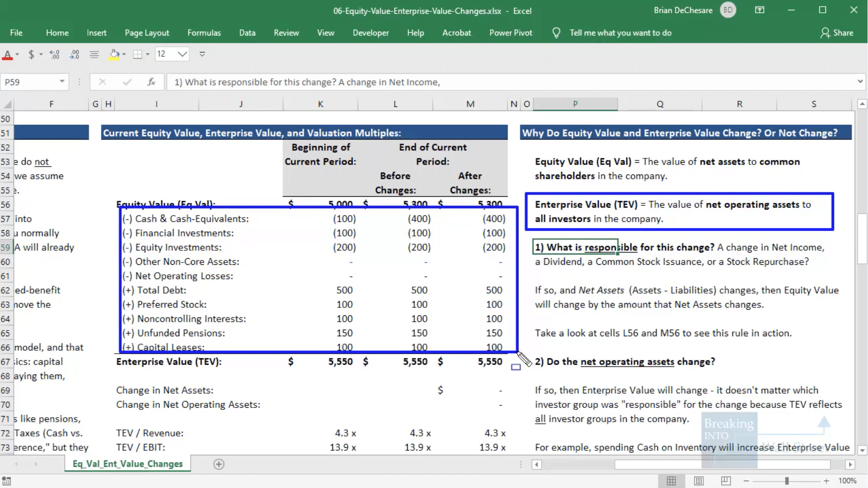
Task: Switch to Normal view
Action: 671,481
